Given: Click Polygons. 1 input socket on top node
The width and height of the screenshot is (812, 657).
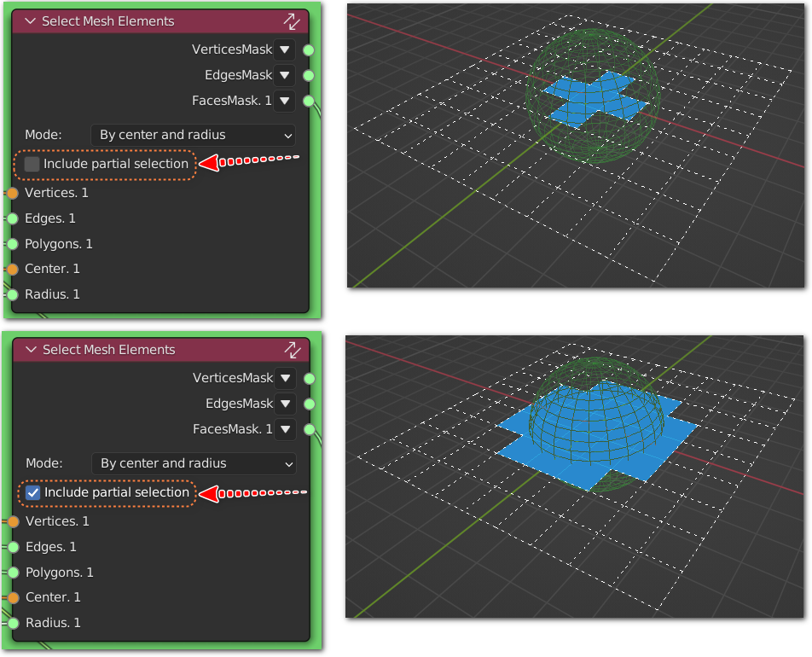Looking at the screenshot, I should click(x=13, y=244).
